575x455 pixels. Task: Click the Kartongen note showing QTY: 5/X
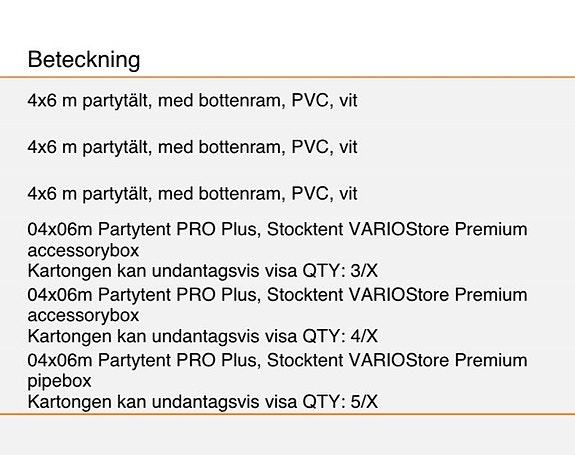point(202,402)
